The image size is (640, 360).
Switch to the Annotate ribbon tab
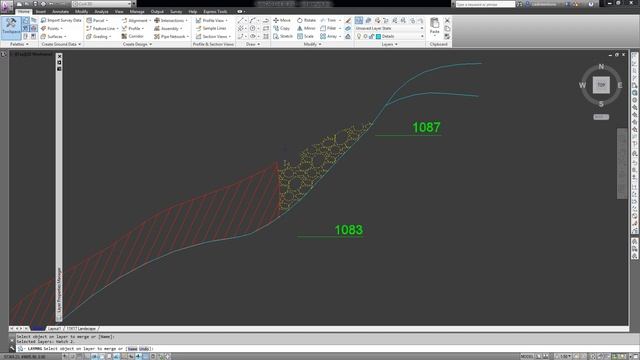tap(60, 11)
